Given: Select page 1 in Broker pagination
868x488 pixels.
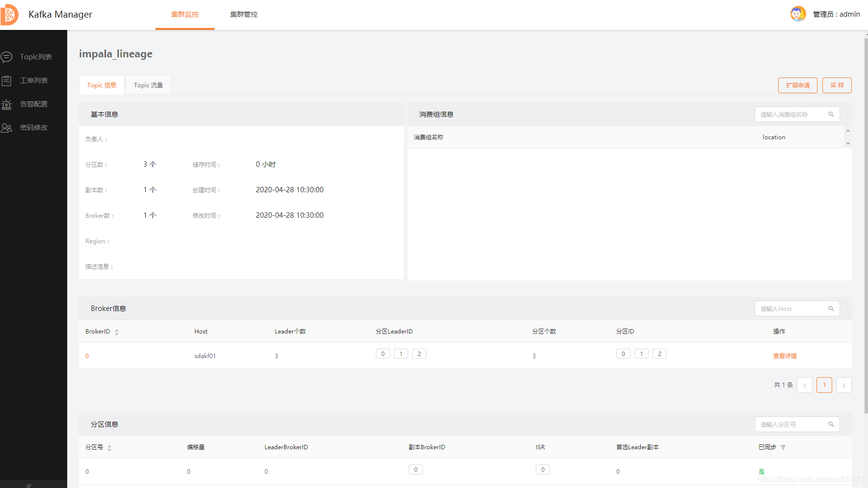Looking at the screenshot, I should [x=824, y=385].
